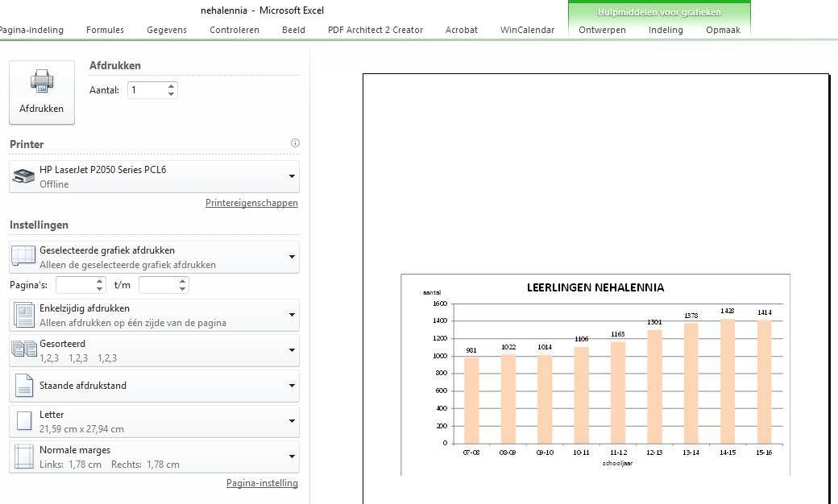838x504 pixels.
Task: Open the Gegevens ribbon tab
Action: [x=167, y=30]
